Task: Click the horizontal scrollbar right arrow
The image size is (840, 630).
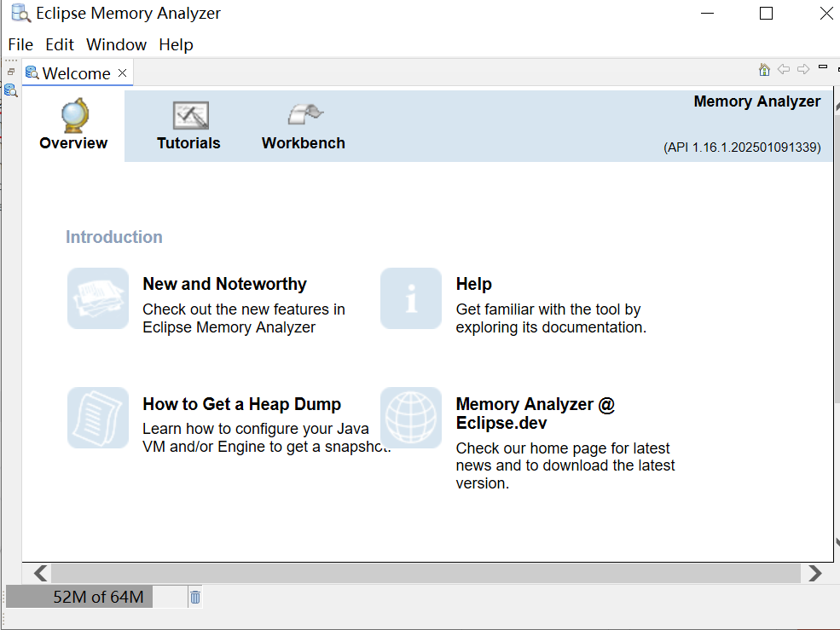Action: tap(814, 573)
